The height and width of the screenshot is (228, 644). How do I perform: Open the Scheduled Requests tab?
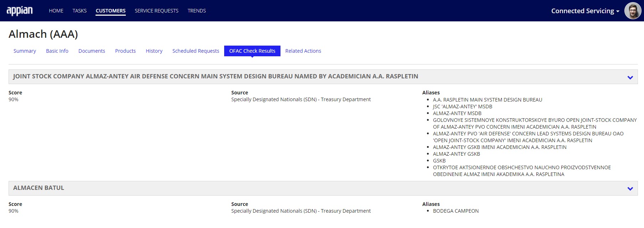click(x=196, y=51)
